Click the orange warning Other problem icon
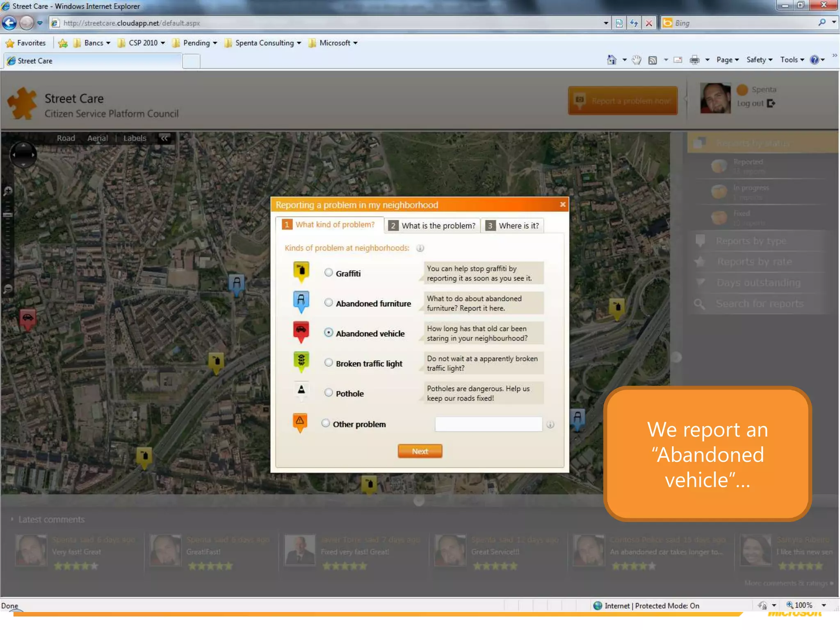Viewport: 840px width, 630px height. [300, 422]
